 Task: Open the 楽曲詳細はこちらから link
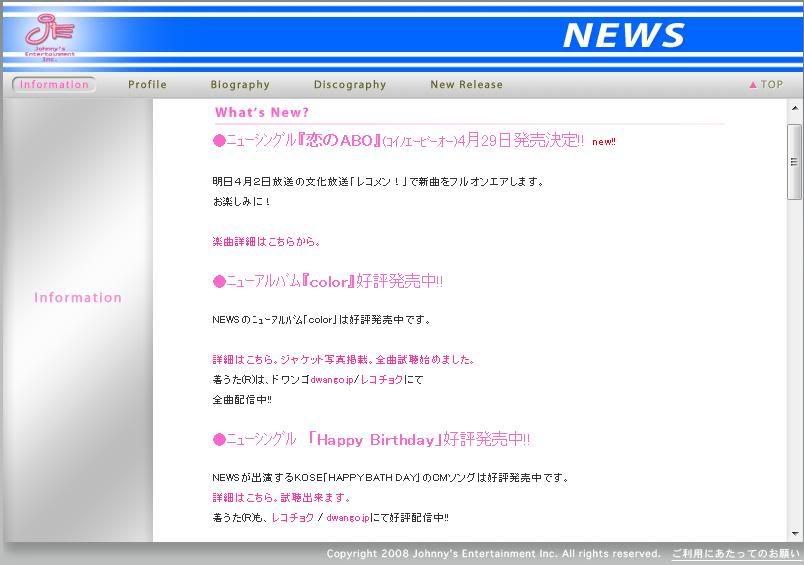266,242
